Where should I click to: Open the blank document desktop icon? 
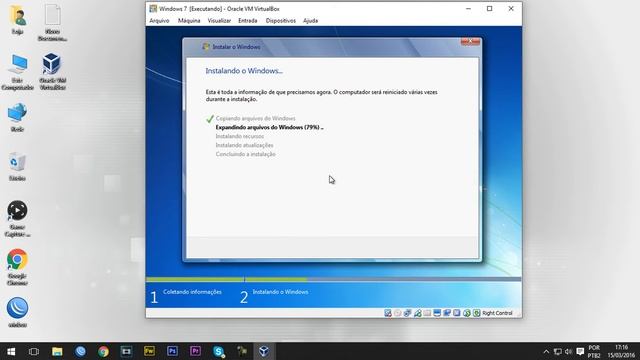(x=53, y=23)
